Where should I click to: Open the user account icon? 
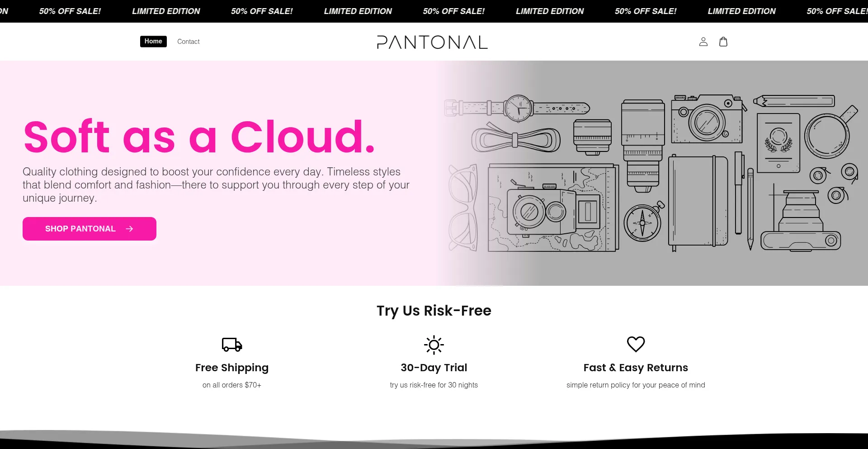(703, 42)
